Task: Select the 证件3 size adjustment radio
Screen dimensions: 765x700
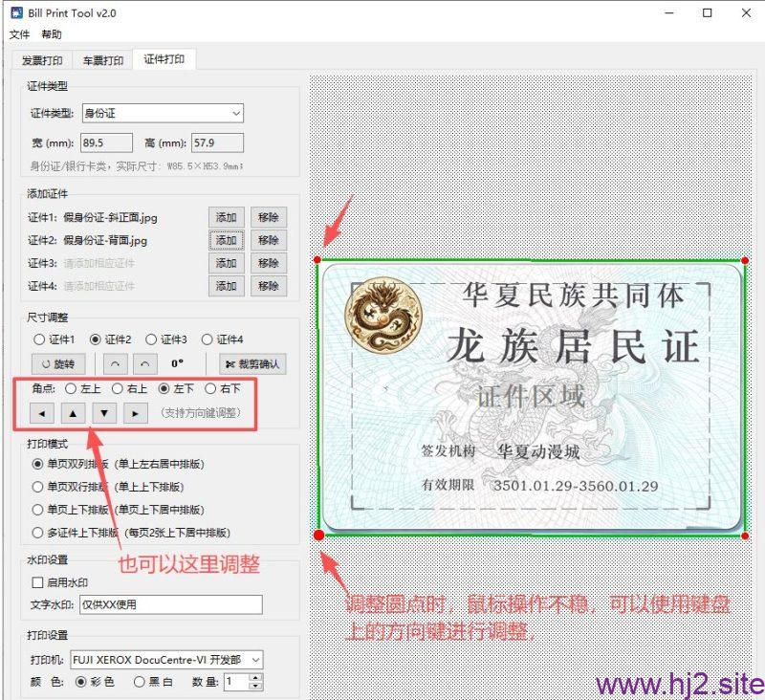Action: tap(151, 339)
